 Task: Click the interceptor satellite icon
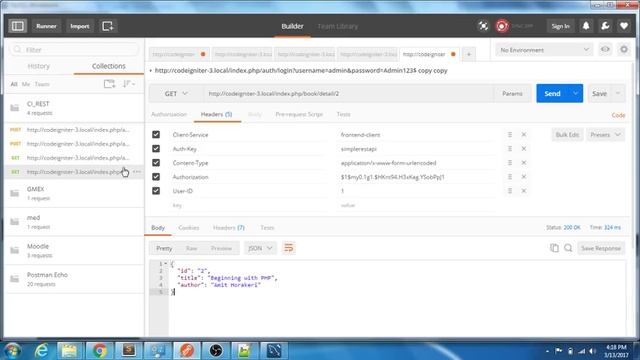click(x=483, y=26)
